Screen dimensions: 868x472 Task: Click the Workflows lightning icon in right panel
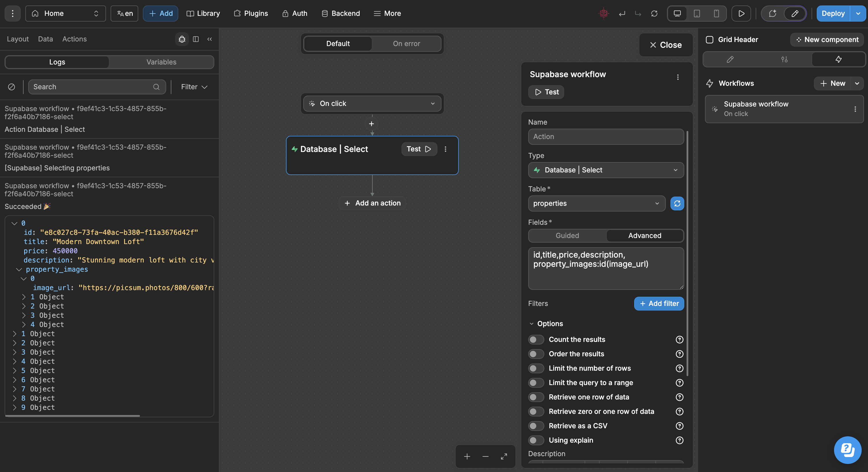709,83
